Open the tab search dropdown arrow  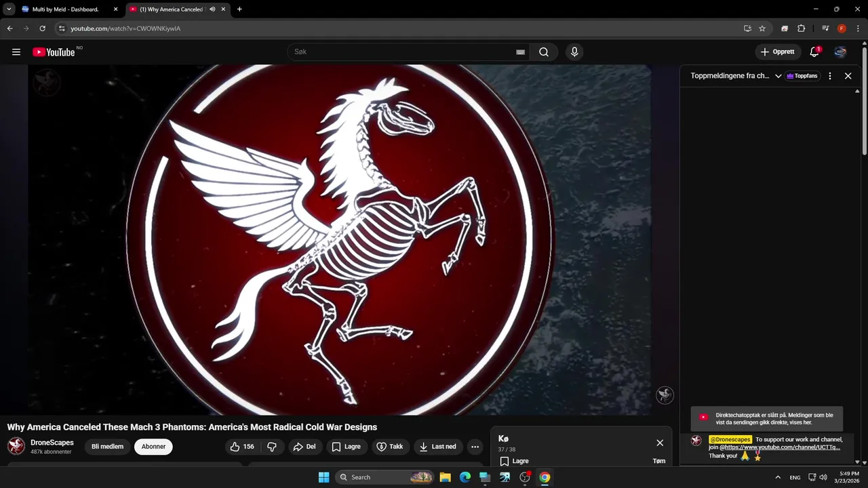point(9,9)
